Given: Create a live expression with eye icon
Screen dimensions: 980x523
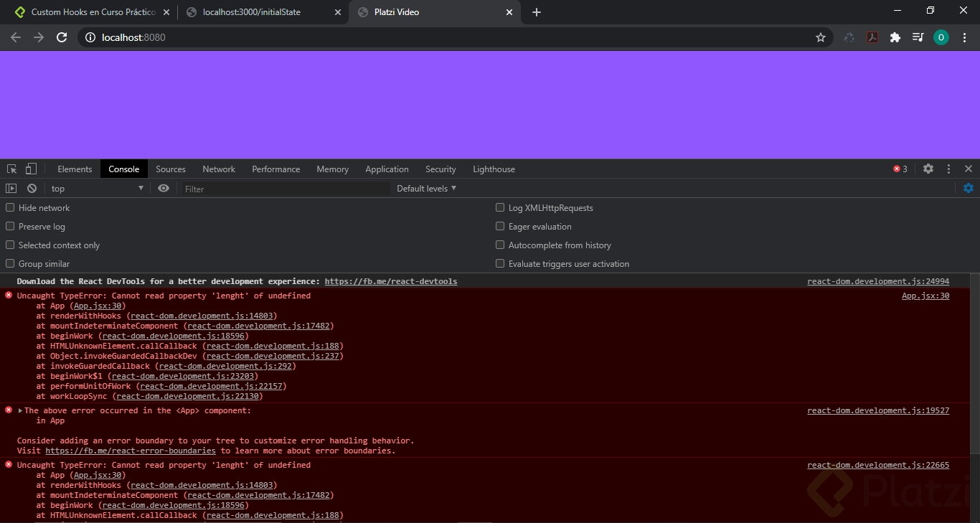Looking at the screenshot, I should click(x=164, y=189).
